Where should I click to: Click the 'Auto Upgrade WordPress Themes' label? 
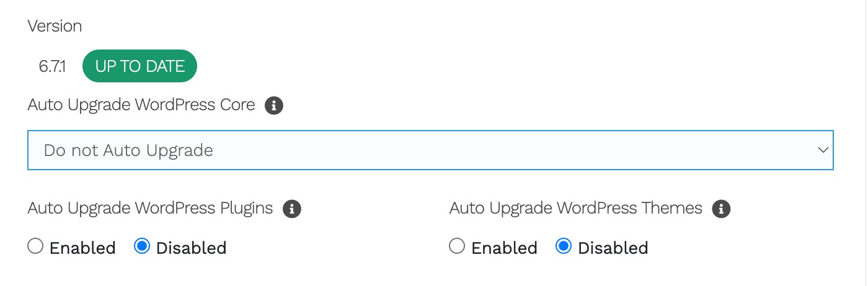click(x=575, y=208)
